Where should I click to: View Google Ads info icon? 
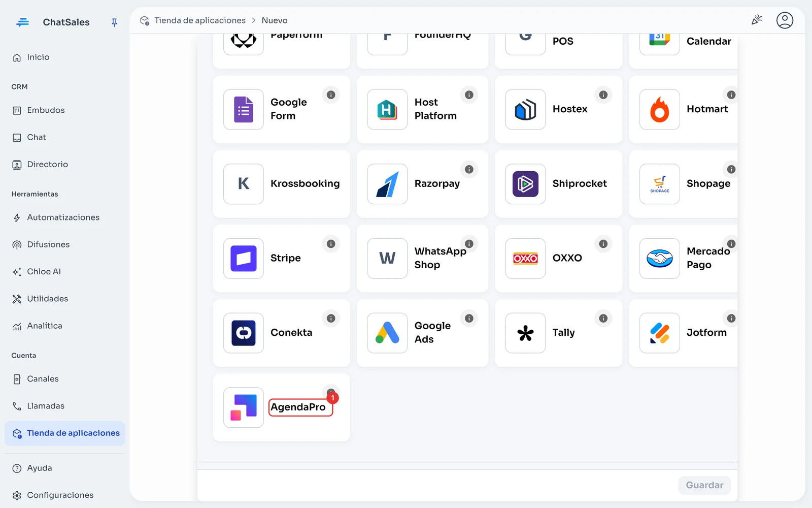(x=469, y=319)
